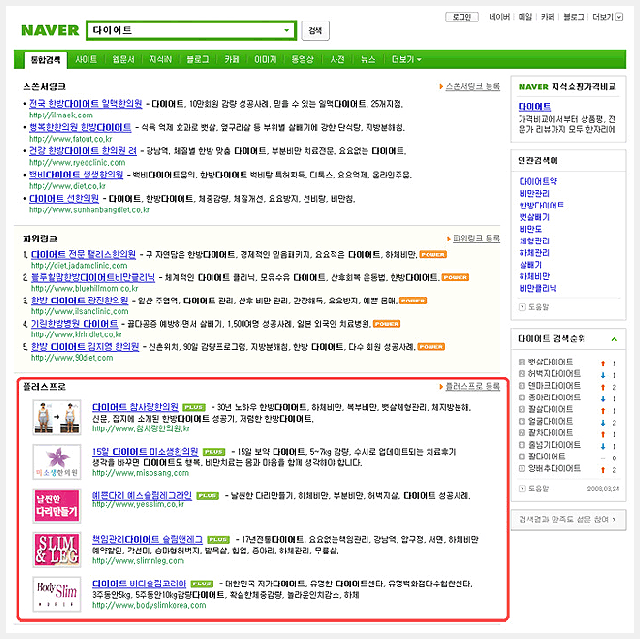Image resolution: width=640 pixels, height=639 pixels.
Task: Click the NAVER logo
Action: [50, 30]
